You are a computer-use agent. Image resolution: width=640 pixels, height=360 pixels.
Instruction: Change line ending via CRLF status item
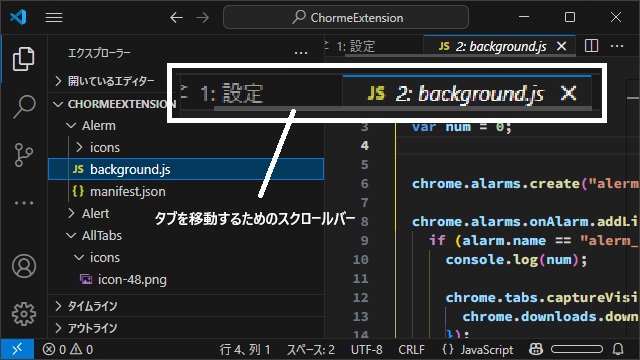click(x=411, y=349)
